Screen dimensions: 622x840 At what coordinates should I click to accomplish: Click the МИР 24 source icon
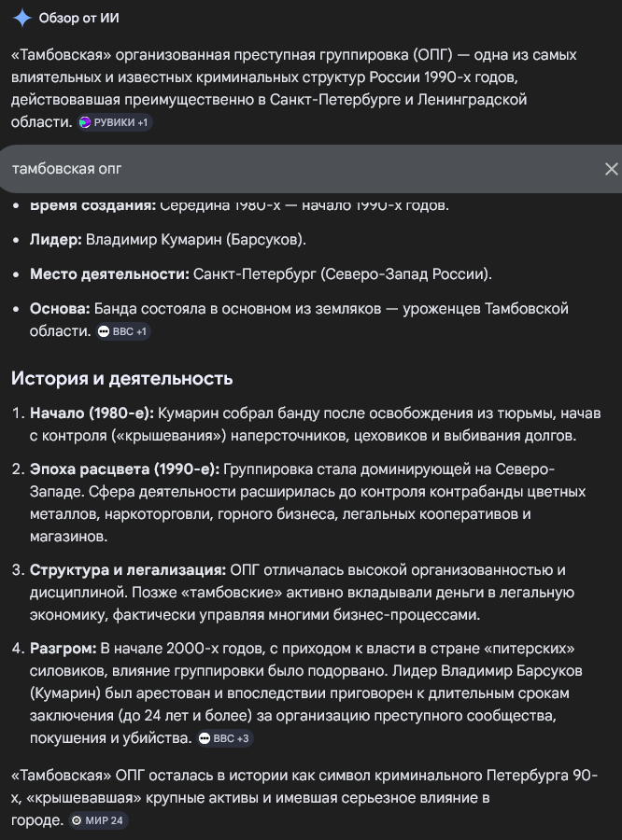coord(77,820)
